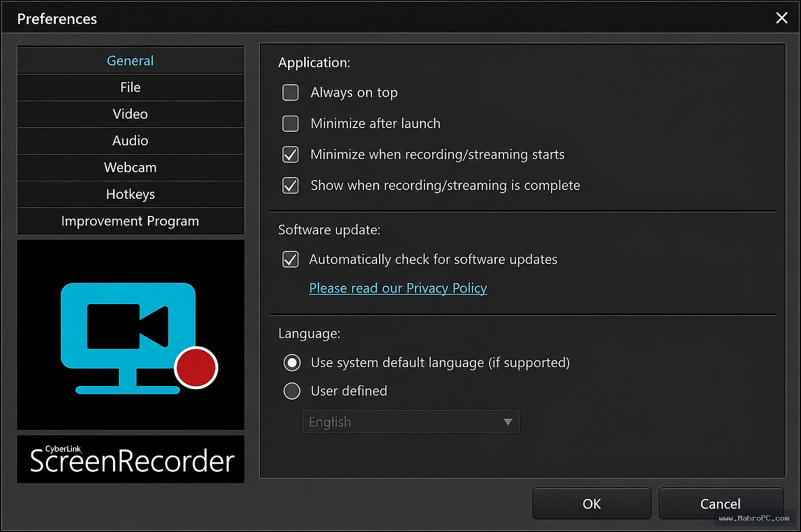801x532 pixels.
Task: Click the Language: section heading
Action: pyautogui.click(x=309, y=334)
